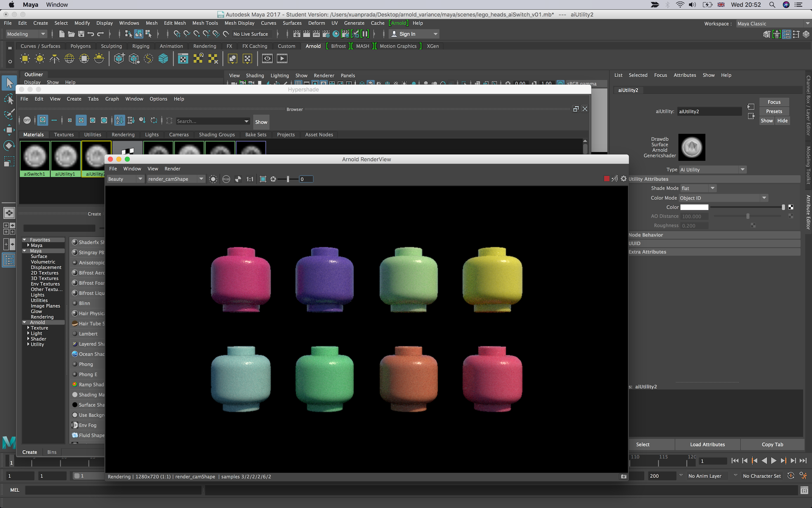
Task: Toggle RGB channel display in RenderView
Action: click(x=226, y=179)
